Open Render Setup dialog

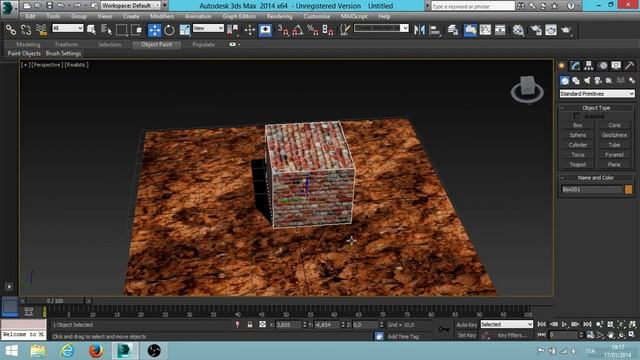click(536, 30)
